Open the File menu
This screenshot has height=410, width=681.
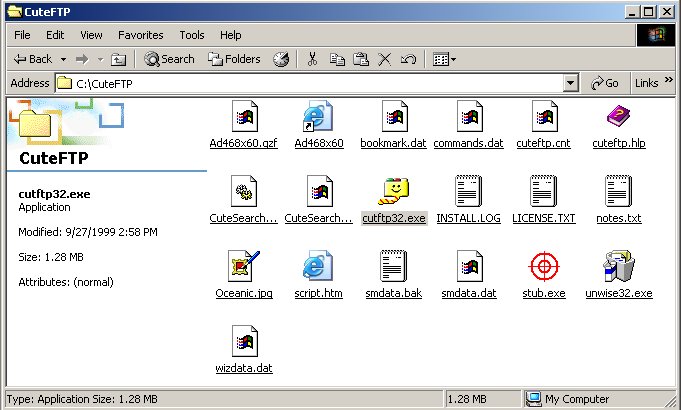pos(22,35)
